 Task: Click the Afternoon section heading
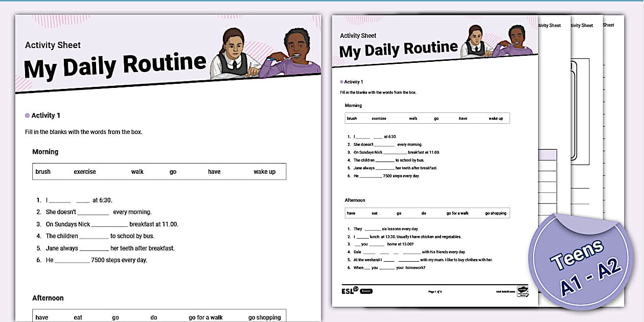48,298
